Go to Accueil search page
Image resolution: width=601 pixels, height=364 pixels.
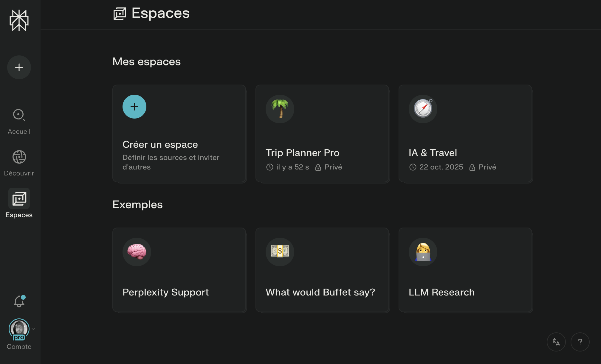click(x=19, y=121)
